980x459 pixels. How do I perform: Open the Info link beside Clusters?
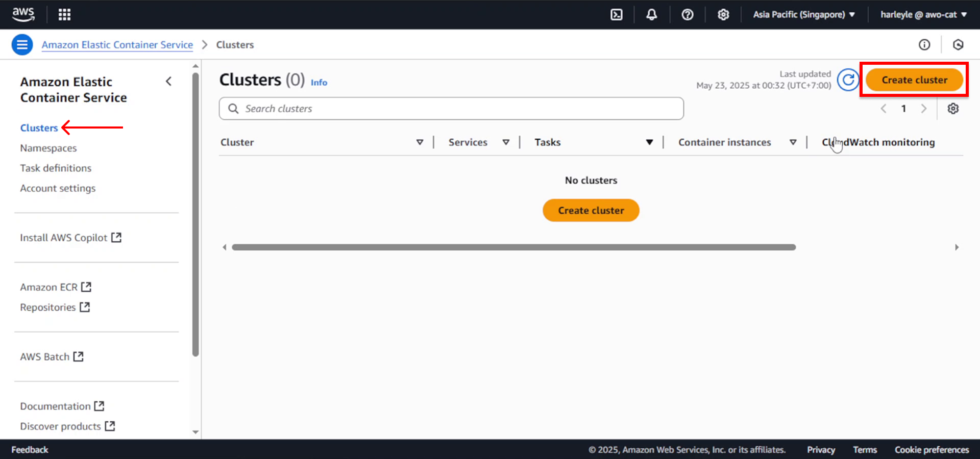(x=319, y=83)
